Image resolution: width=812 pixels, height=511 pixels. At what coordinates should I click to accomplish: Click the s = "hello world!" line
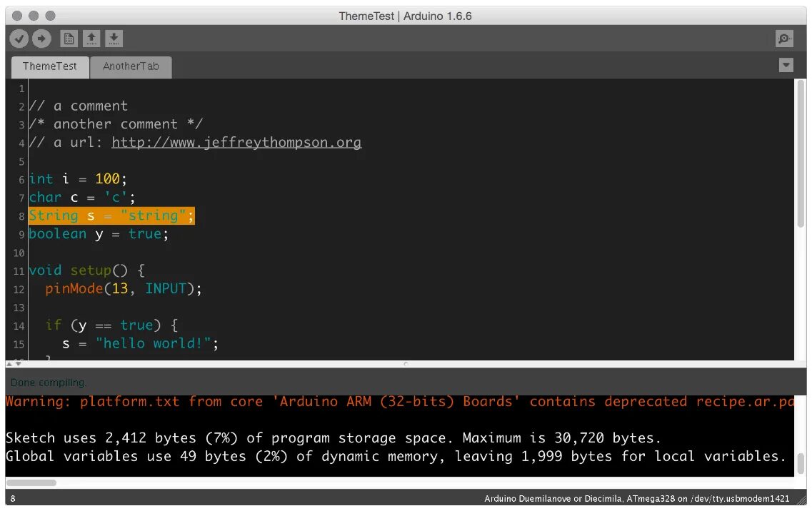(141, 344)
